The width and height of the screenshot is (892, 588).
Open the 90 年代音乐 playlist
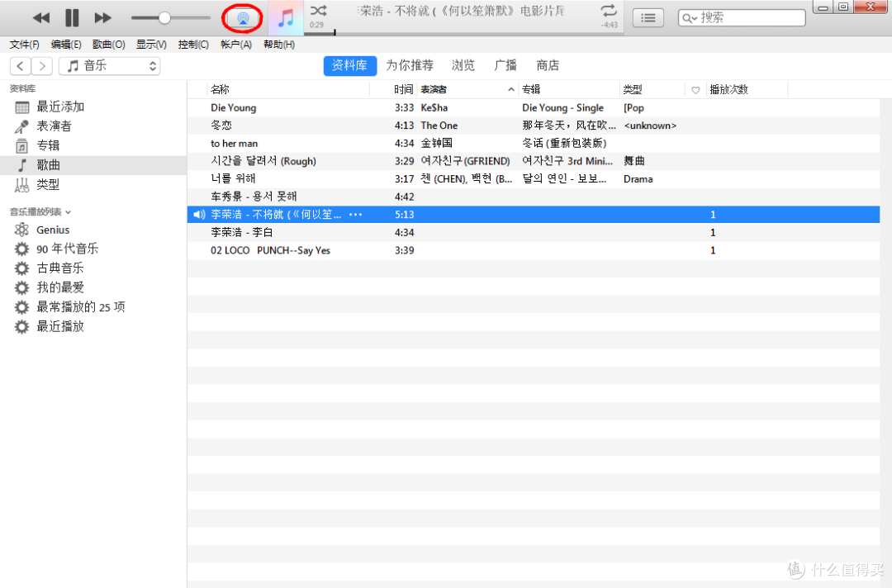(93, 249)
